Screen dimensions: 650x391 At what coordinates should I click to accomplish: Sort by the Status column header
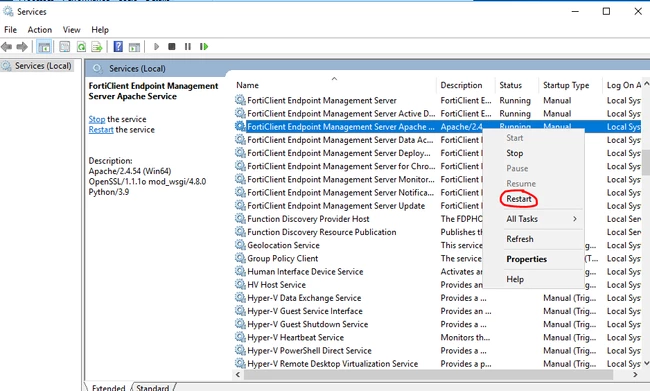[517, 85]
